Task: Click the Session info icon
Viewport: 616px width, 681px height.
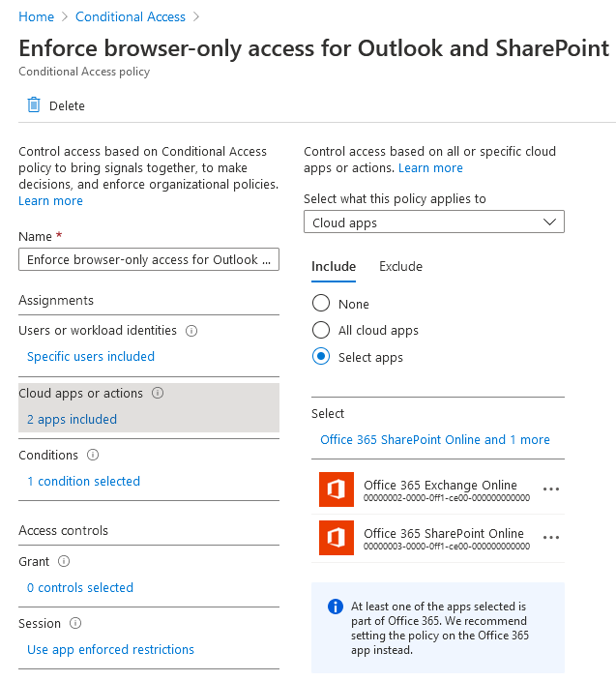Action: 75,623
